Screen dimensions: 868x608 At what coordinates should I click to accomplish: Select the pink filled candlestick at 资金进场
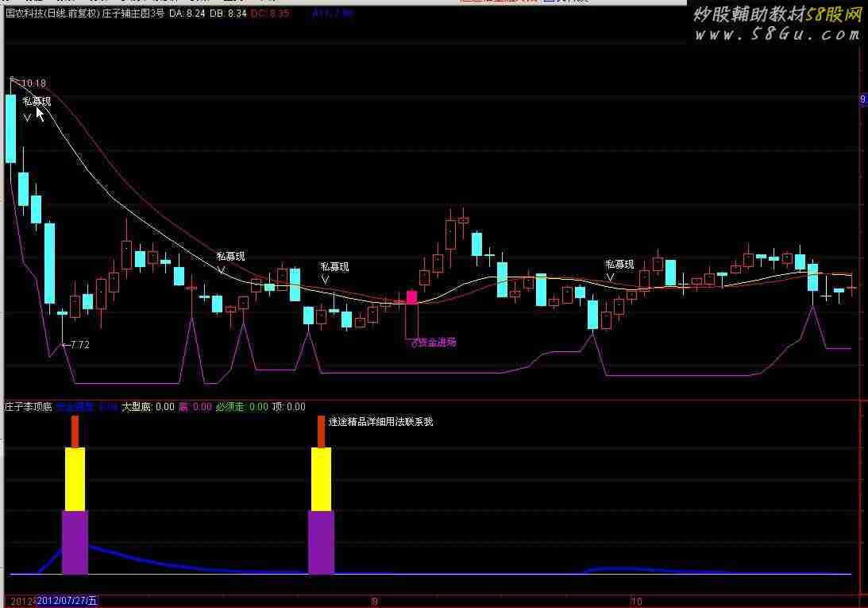tap(411, 297)
